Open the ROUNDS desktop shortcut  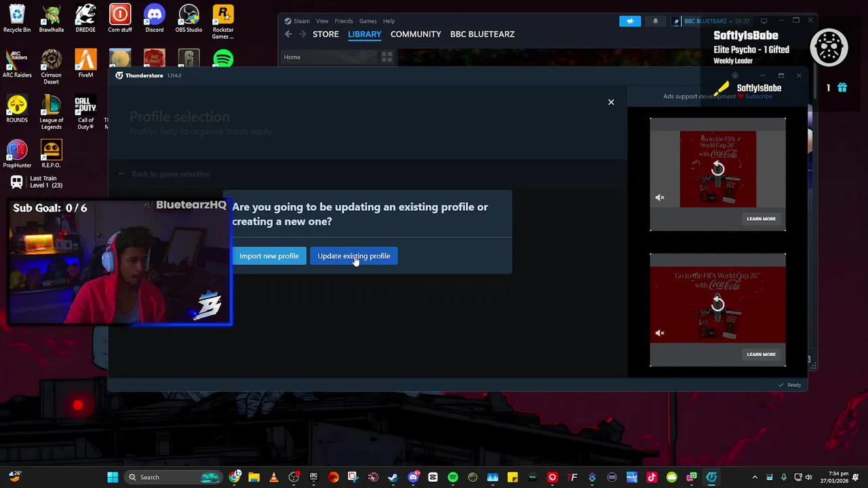click(17, 110)
